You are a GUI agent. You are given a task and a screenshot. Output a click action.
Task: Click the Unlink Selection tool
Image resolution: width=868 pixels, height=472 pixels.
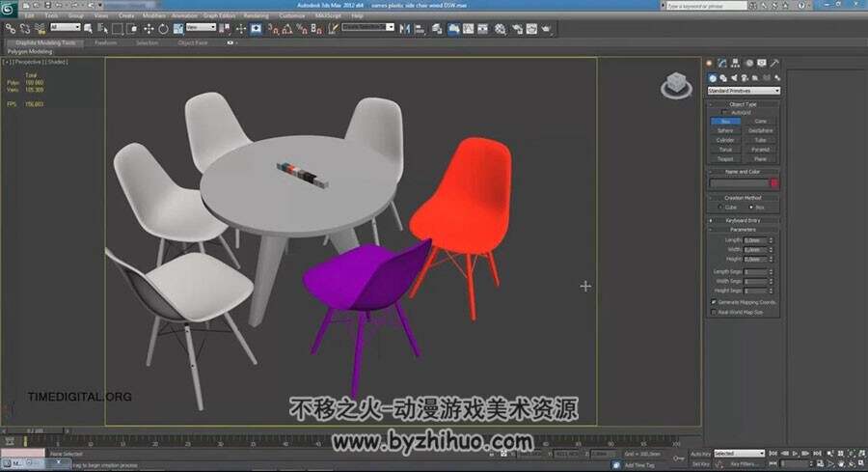click(25, 28)
